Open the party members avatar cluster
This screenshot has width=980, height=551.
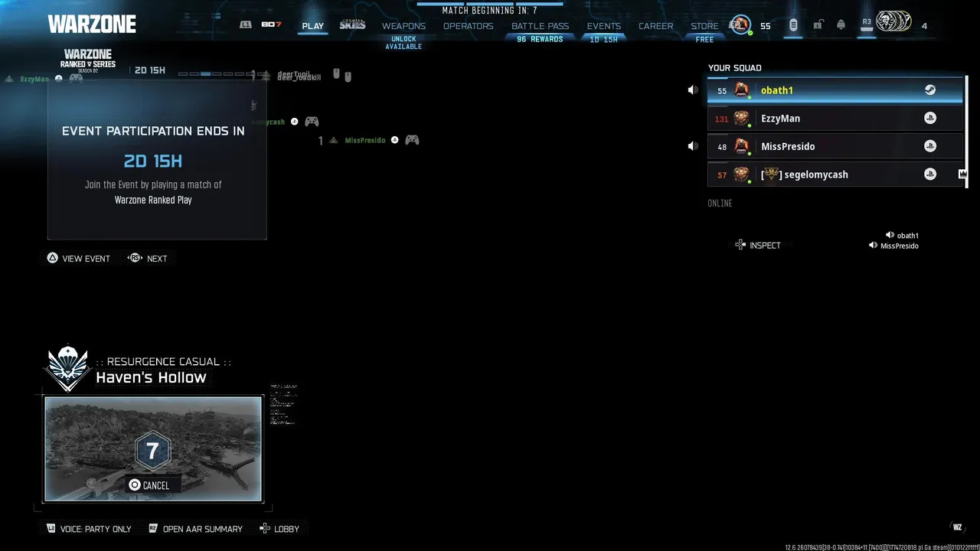pos(893,21)
